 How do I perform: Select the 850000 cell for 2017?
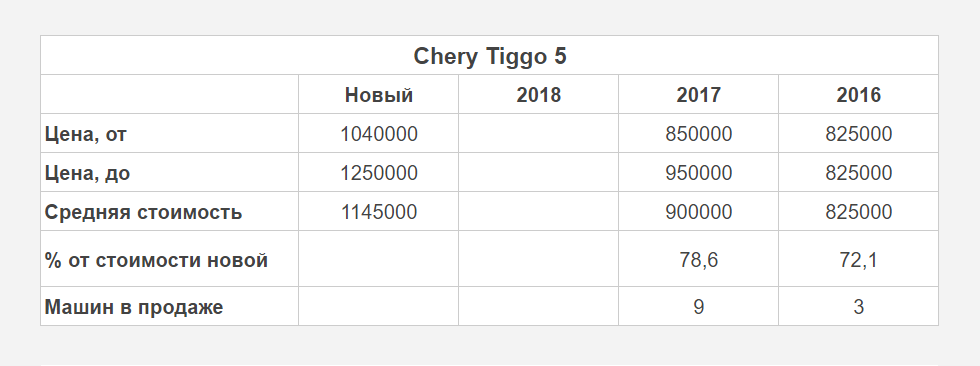click(699, 134)
